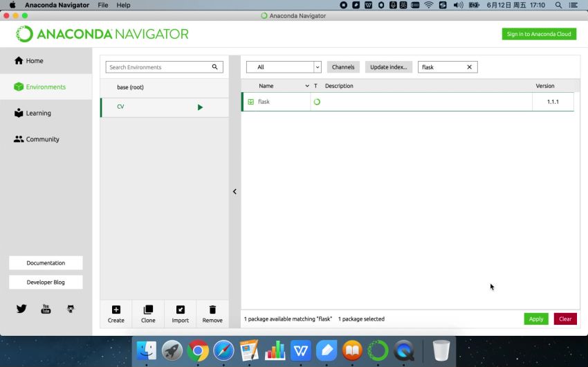Image resolution: width=588 pixels, height=367 pixels.
Task: Click the Version column header
Action: click(545, 86)
